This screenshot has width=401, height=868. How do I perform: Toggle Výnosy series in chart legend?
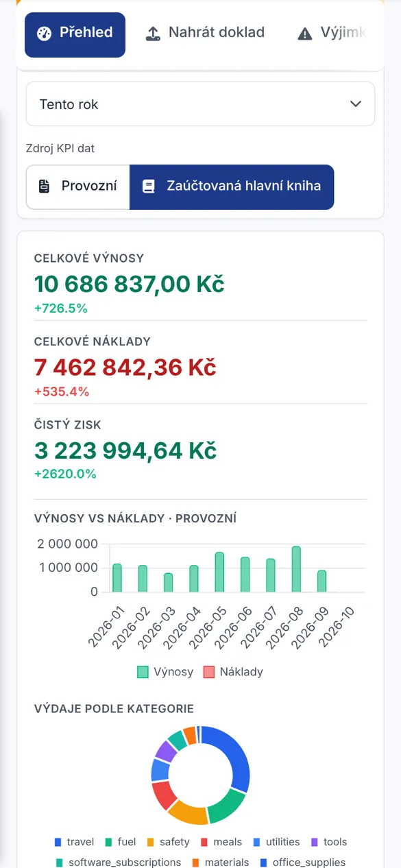165,672
